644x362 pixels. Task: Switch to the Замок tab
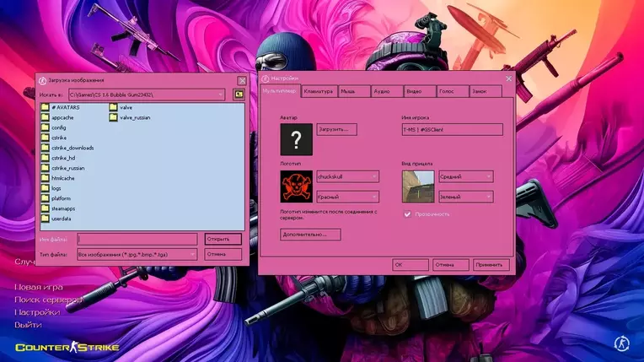click(486, 91)
